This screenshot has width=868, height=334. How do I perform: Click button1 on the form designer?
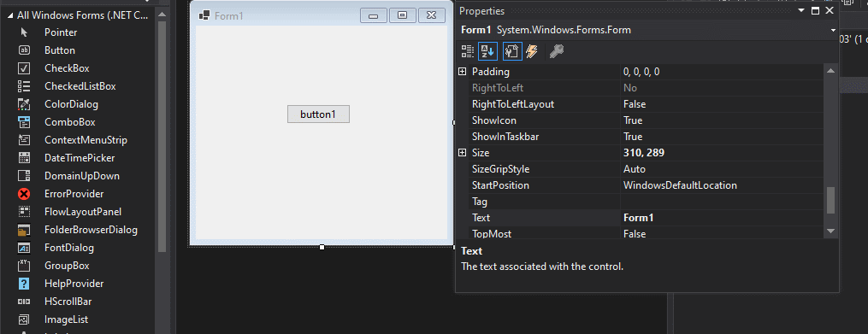coord(318,114)
